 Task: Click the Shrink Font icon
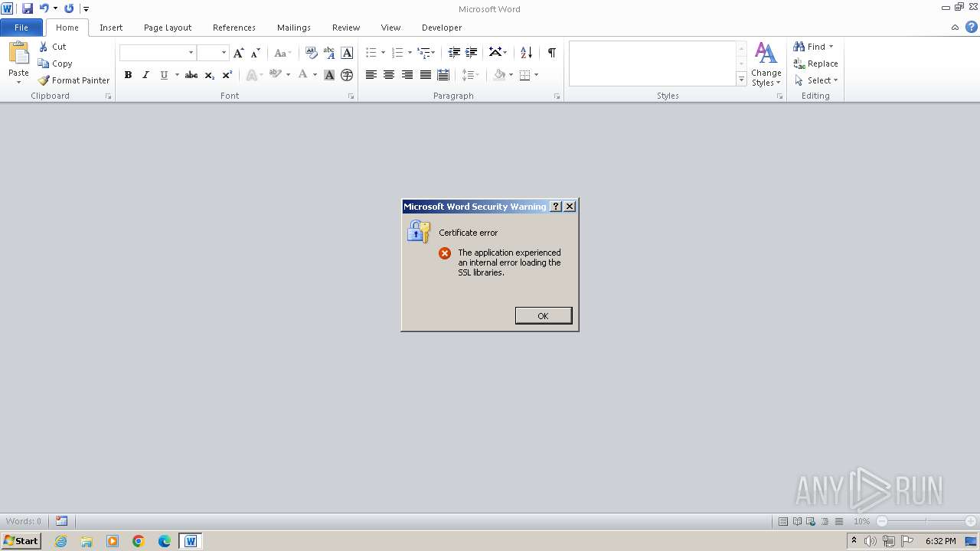click(x=256, y=53)
